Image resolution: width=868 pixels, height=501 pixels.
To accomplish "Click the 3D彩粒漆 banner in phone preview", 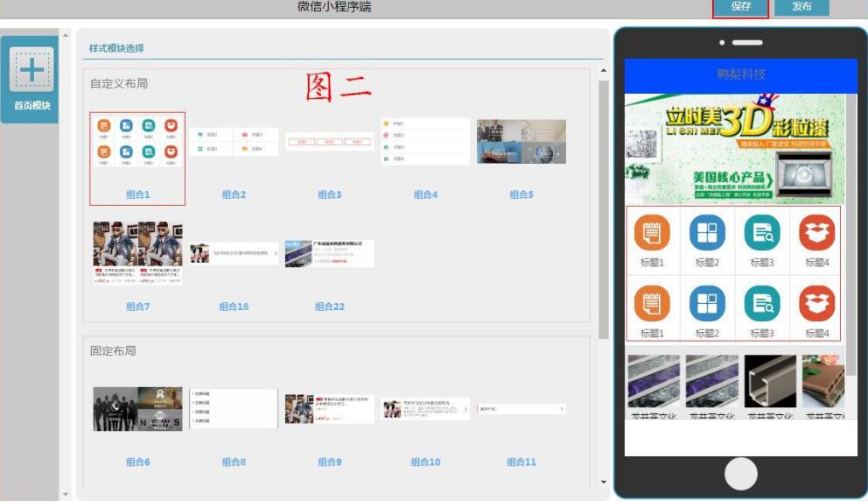I will pos(735,149).
